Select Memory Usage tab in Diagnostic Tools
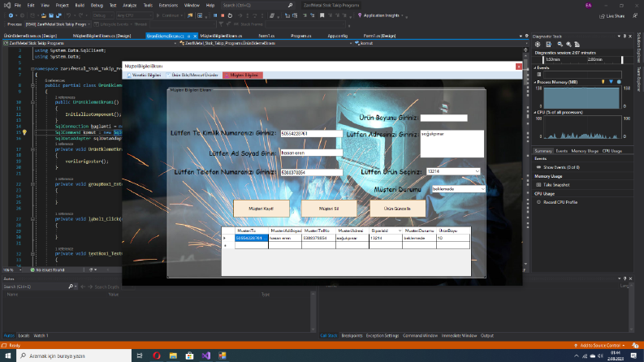The image size is (644, 362). pyautogui.click(x=585, y=151)
